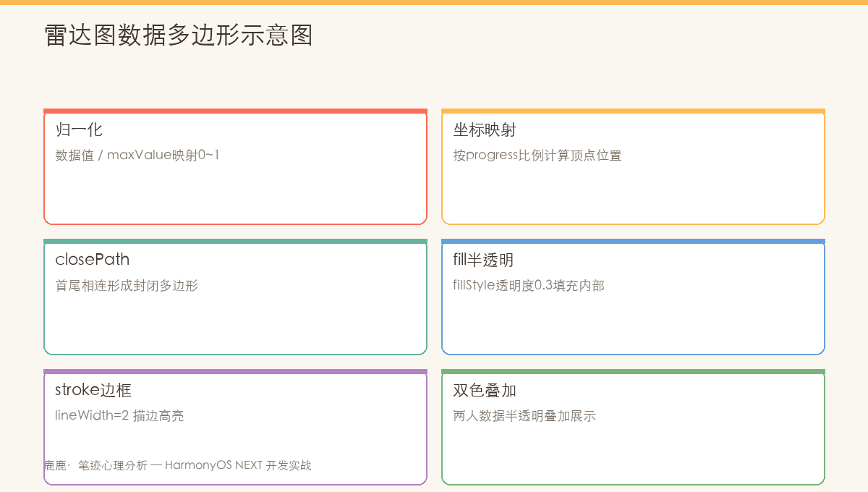This screenshot has height=492, width=868.
Task: Click the text lineWidth=2 描边高亮
Action: click(119, 415)
